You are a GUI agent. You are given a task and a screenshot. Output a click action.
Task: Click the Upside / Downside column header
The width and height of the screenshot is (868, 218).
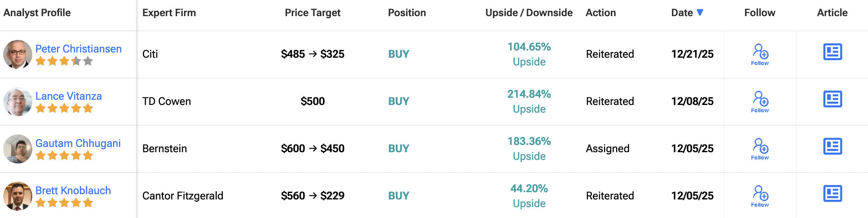[528, 13]
